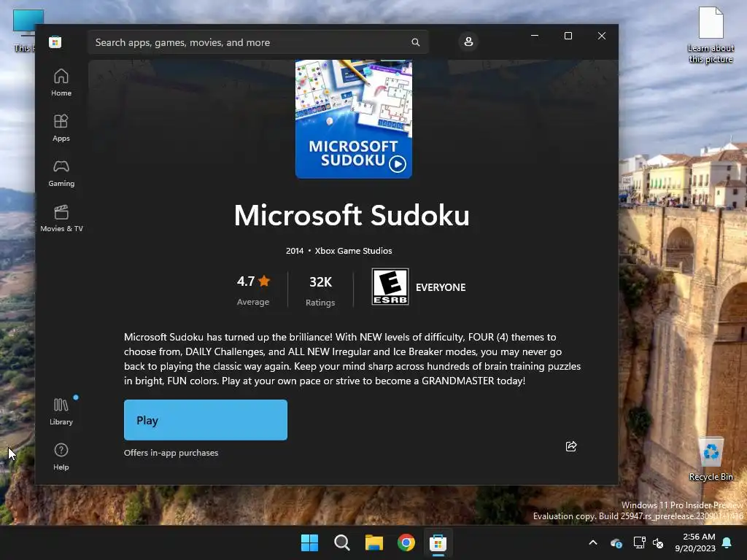Click the blue Play button
Viewport: 747px width, 560px height.
pyautogui.click(x=205, y=420)
